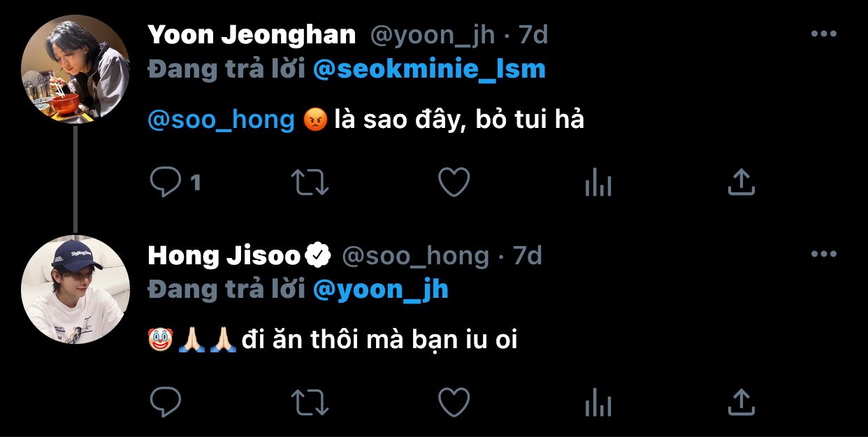The image size is (868, 437).
Task: Open Hong Jisoo's profile picture
Action: (x=75, y=289)
